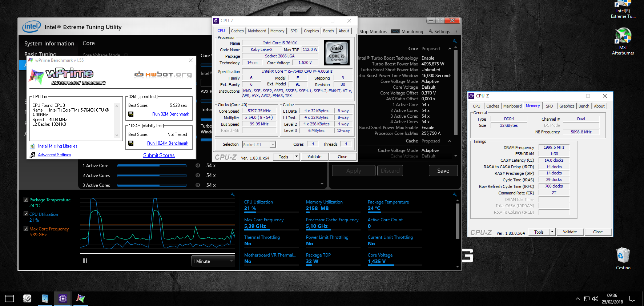Adjust the 2 Active Cores ratio slider
This screenshot has height=306, width=644.
tap(152, 176)
